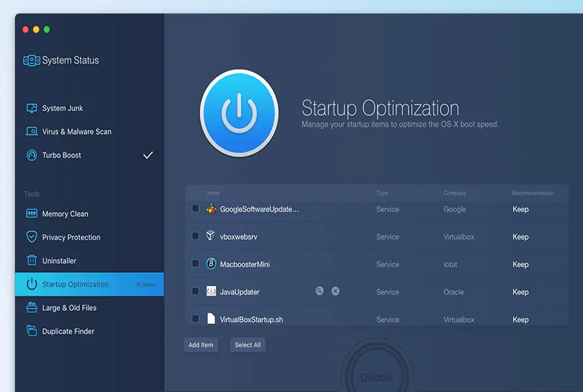Click the Uninstaller trash icon
The width and height of the screenshot is (583, 392).
coord(31,260)
